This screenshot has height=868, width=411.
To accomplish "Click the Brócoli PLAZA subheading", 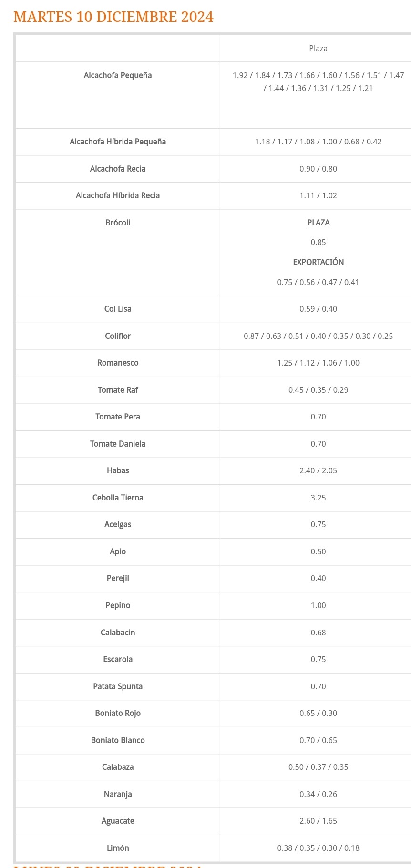I will [x=318, y=223].
